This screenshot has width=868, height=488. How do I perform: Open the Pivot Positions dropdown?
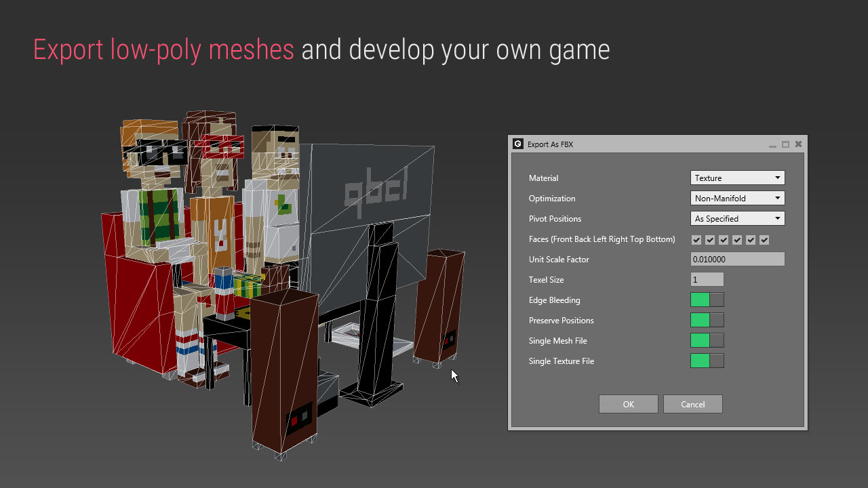coord(737,218)
